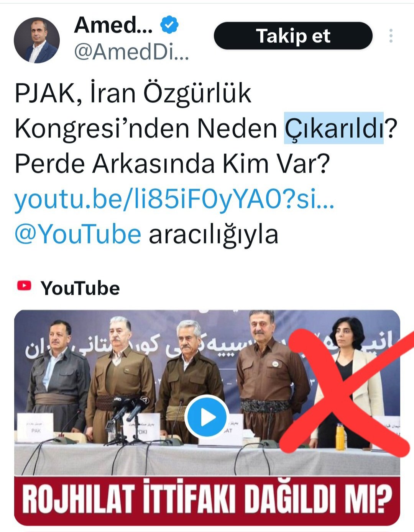Tap the text "Perde Arkasında Kim Var?"

tap(172, 164)
